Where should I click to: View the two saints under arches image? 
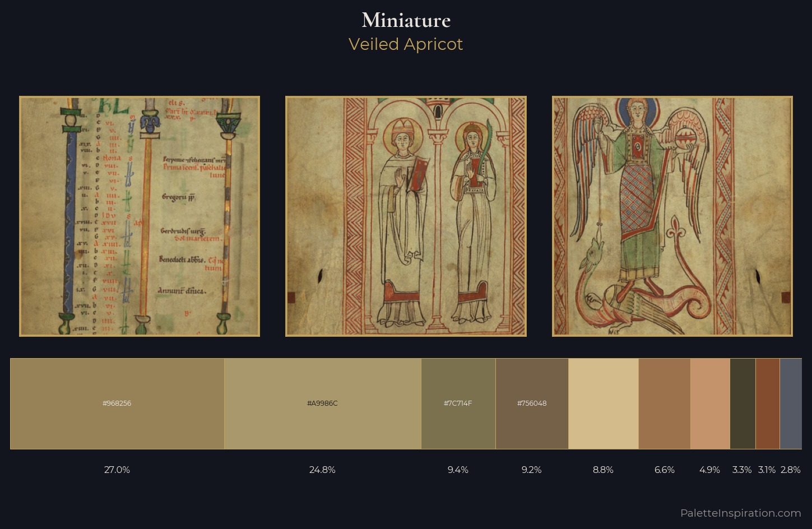(x=406, y=216)
